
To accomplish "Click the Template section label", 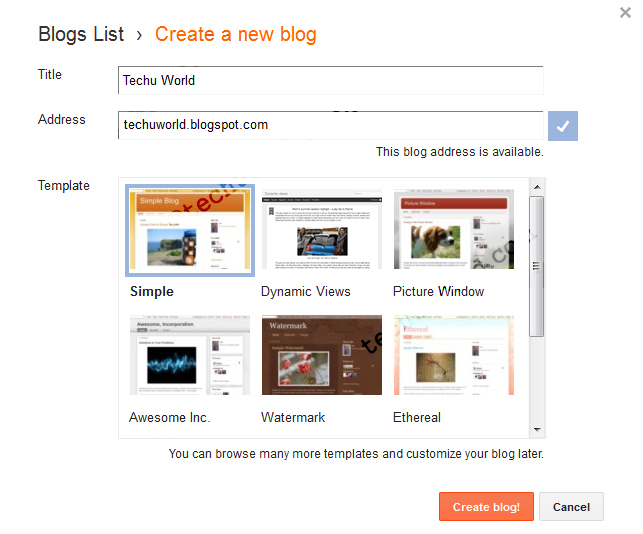I will coord(64,185).
